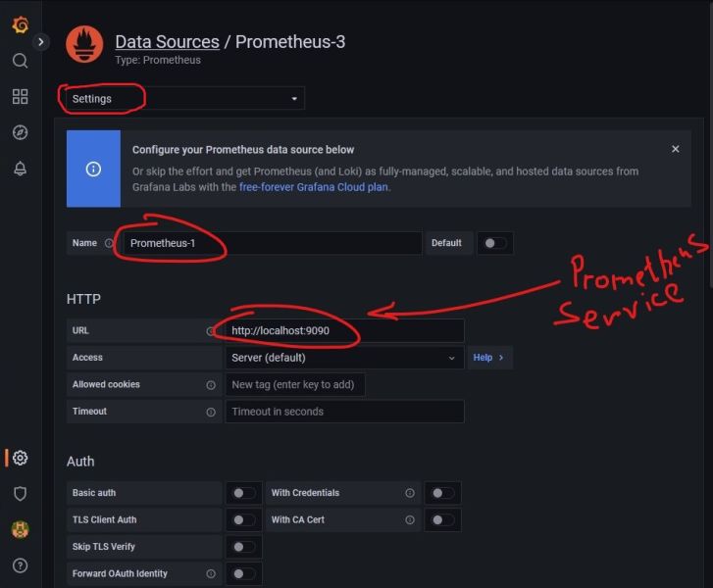Open the Access dropdown showing Server (default)
The width and height of the screenshot is (713, 588).
(x=344, y=358)
